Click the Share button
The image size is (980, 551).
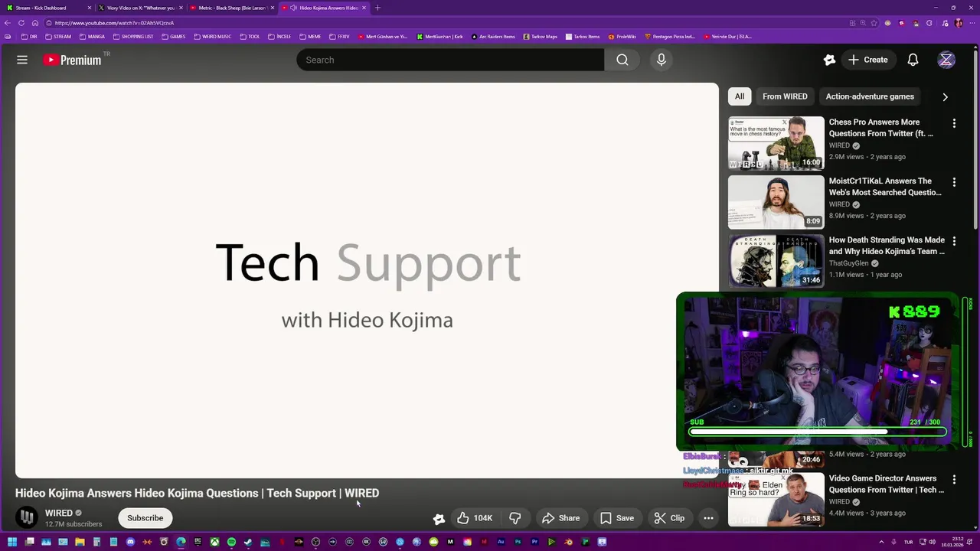[x=561, y=518]
